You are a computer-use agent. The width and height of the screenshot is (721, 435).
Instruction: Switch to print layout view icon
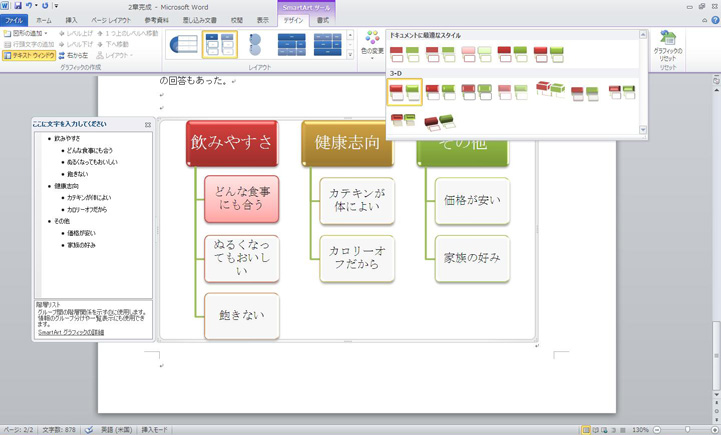point(586,430)
